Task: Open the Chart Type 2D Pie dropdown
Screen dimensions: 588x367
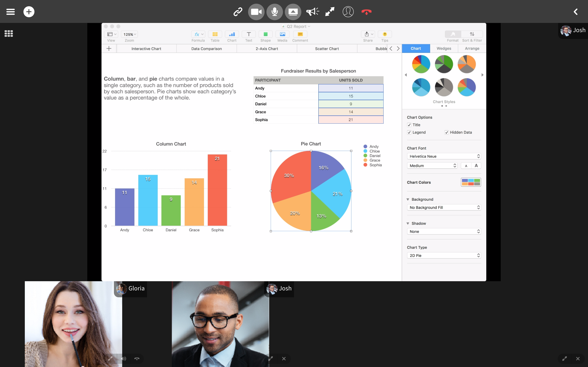Action: point(444,255)
